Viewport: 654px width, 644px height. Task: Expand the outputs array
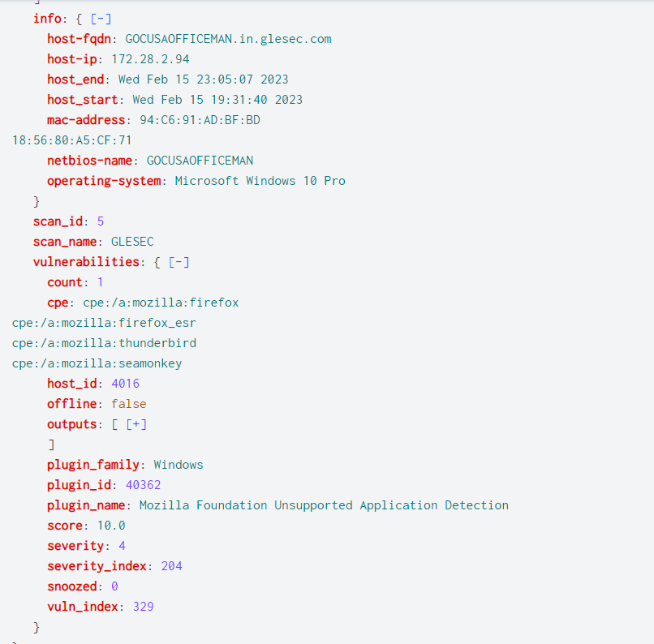pos(136,424)
